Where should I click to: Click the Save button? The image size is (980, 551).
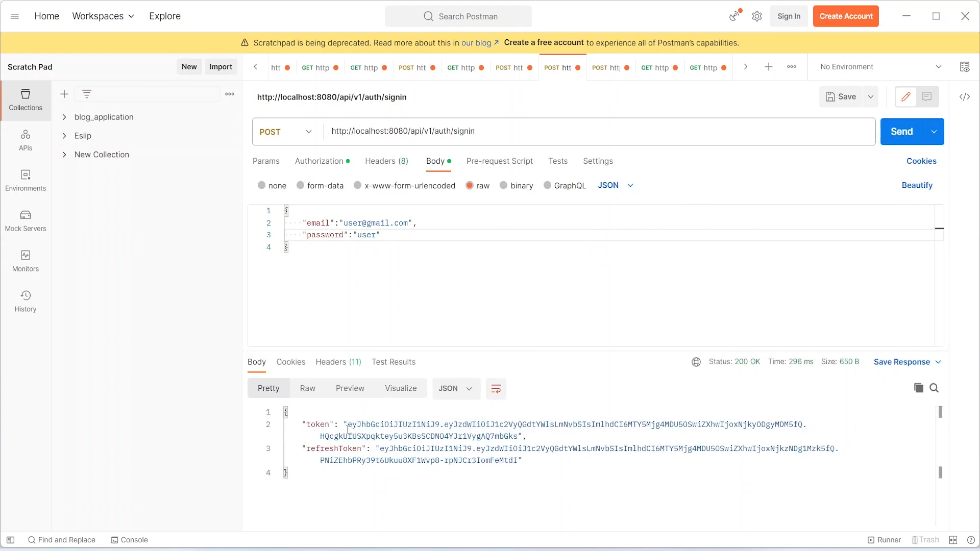tap(841, 96)
